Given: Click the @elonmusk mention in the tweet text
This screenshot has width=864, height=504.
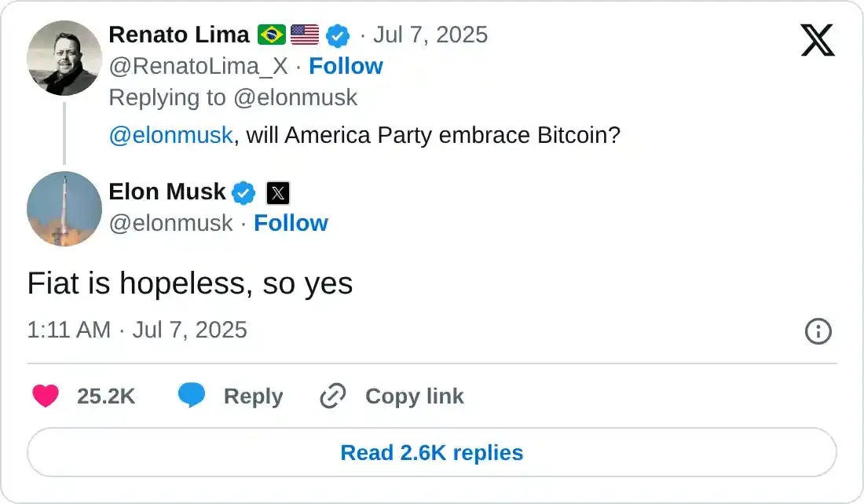Looking at the screenshot, I should (x=171, y=135).
